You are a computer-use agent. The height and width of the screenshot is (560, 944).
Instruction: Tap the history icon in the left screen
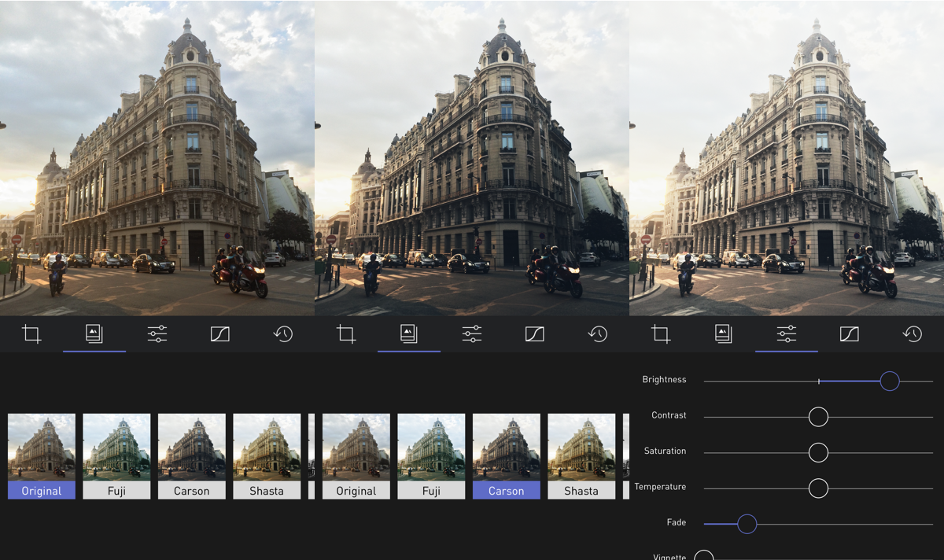click(283, 334)
